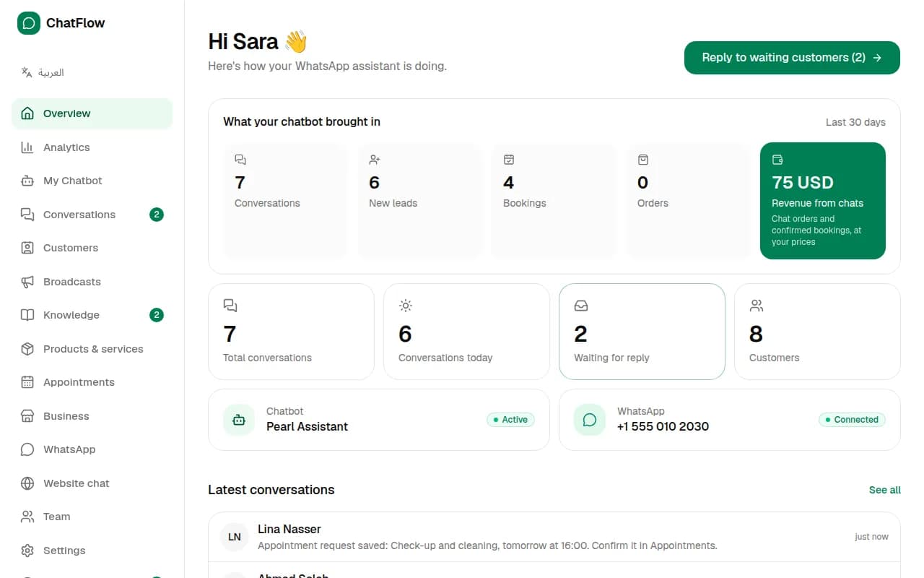
Task: Click the people icon on Customers card
Action: tap(757, 306)
